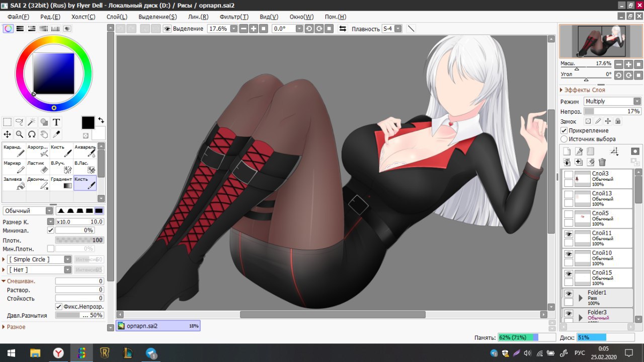Image resolution: width=644 pixels, height=362 pixels.
Task: Open the Выделение(S) menu
Action: (x=157, y=17)
